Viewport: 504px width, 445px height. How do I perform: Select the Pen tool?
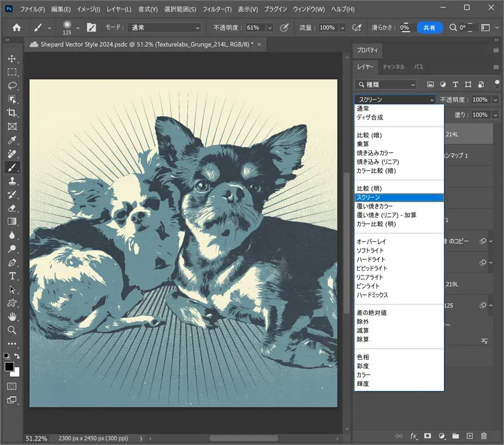click(12, 262)
